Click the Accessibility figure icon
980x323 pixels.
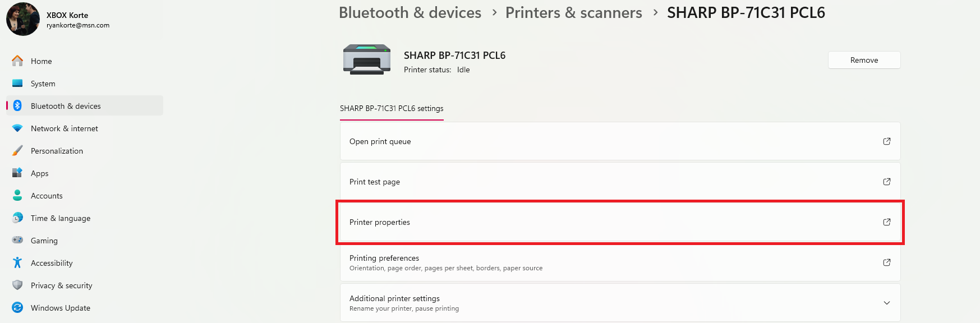tap(17, 262)
